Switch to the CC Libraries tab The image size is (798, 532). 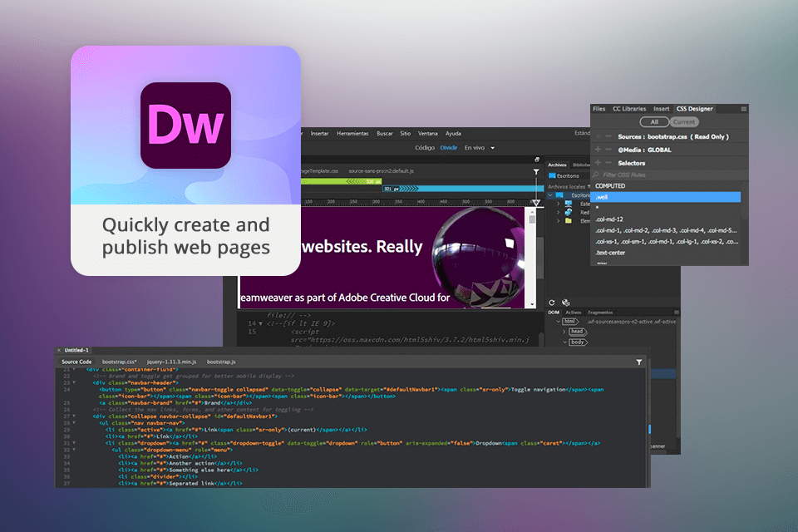pos(629,109)
